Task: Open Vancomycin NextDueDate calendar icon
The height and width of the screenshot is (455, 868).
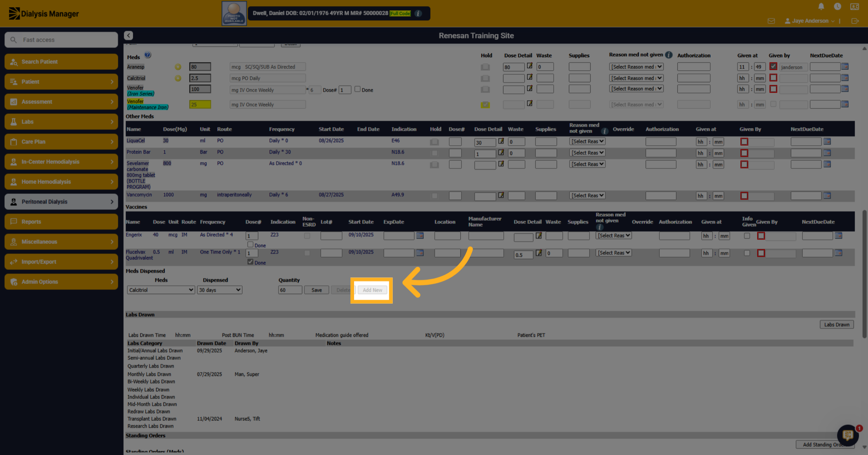Action: tap(827, 195)
